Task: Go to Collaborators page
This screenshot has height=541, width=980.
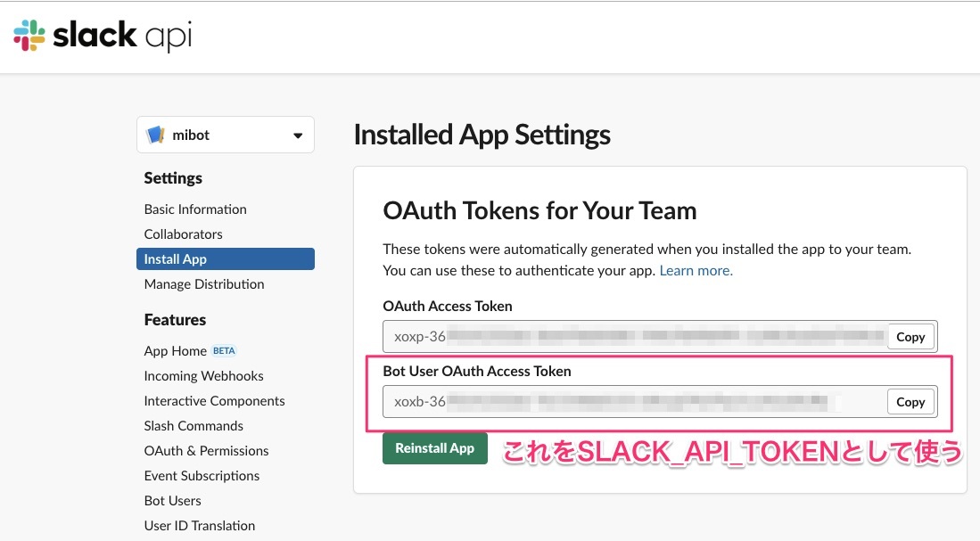Action: click(x=183, y=234)
